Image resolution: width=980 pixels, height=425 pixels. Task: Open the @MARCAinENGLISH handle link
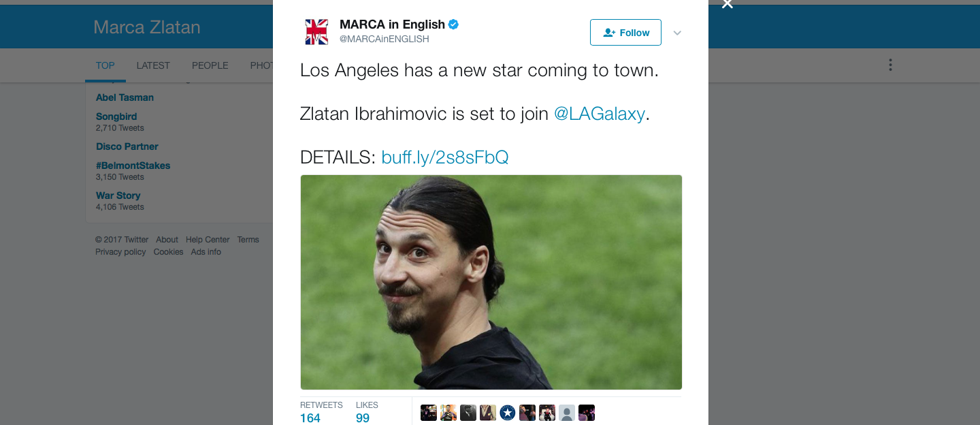(x=385, y=39)
